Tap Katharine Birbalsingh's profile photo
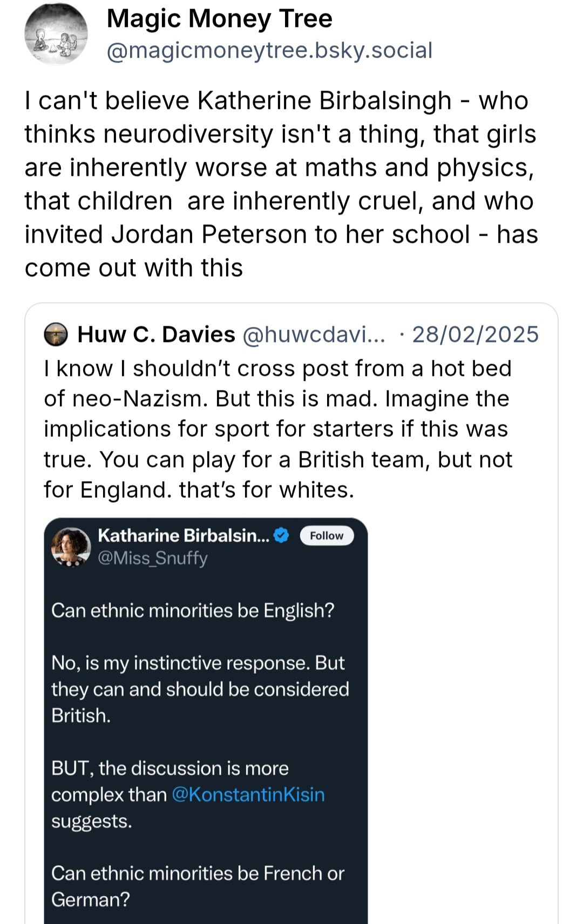583x924 pixels. click(71, 547)
